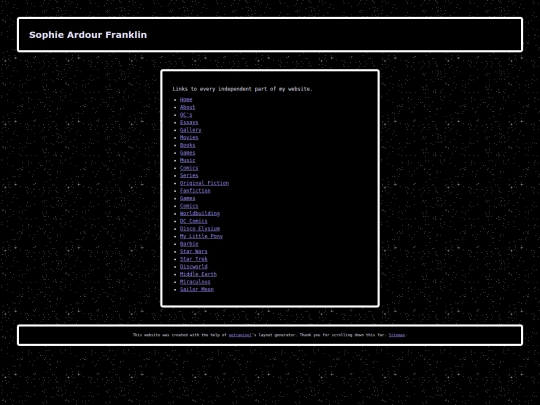Visit the Essays link
Screen dimensions: 540x405
[189, 122]
